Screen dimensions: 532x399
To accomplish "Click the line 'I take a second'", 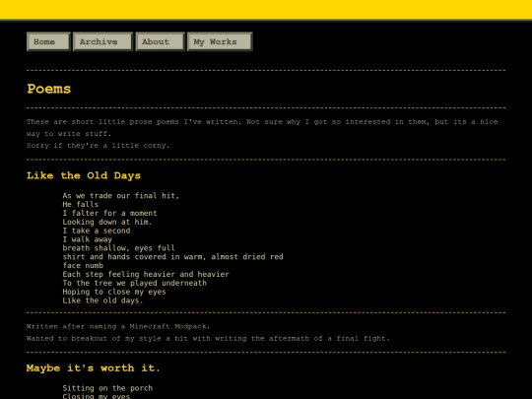I will click(x=97, y=231).
